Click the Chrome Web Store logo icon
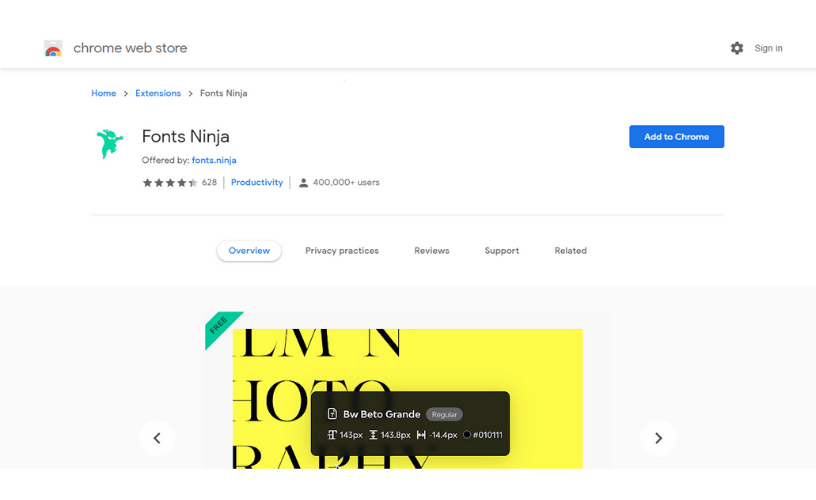 click(x=53, y=48)
